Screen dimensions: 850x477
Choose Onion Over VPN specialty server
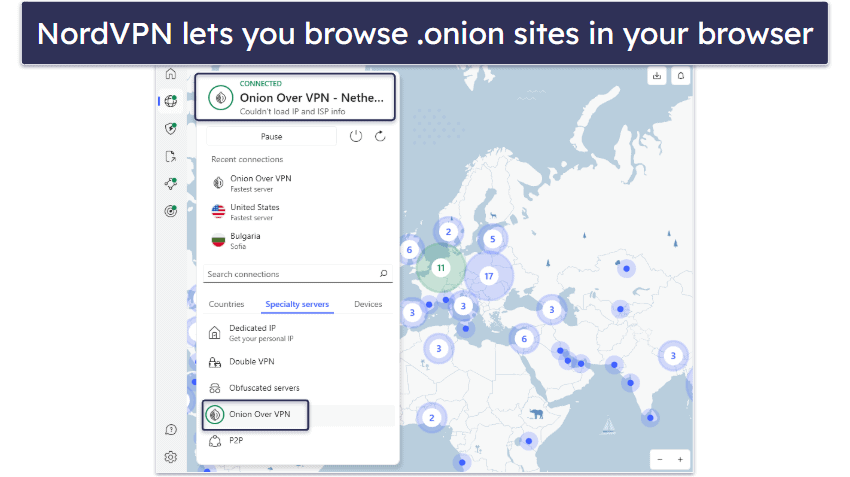tap(298, 415)
